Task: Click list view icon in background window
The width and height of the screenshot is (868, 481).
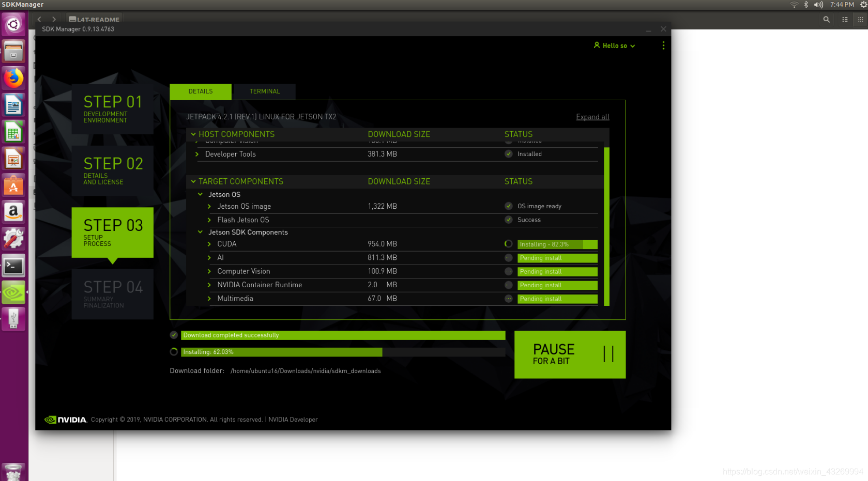Action: coord(845,19)
